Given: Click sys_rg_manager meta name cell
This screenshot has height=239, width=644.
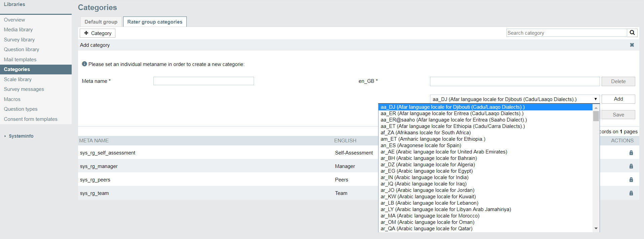Looking at the screenshot, I should point(99,166).
